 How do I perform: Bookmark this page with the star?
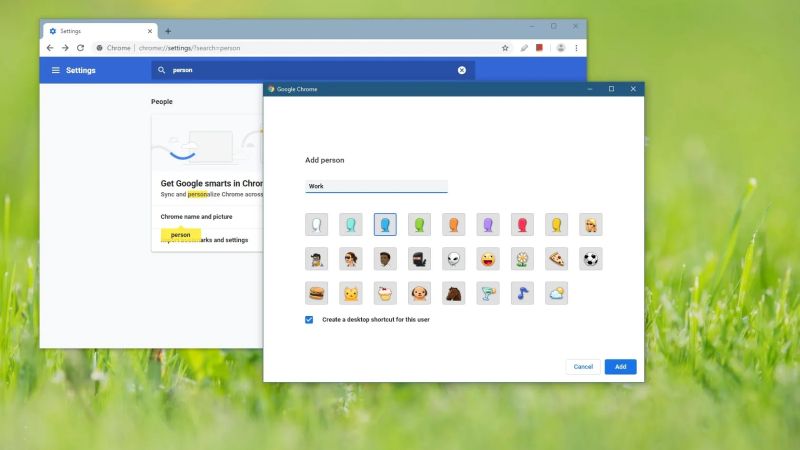[505, 48]
